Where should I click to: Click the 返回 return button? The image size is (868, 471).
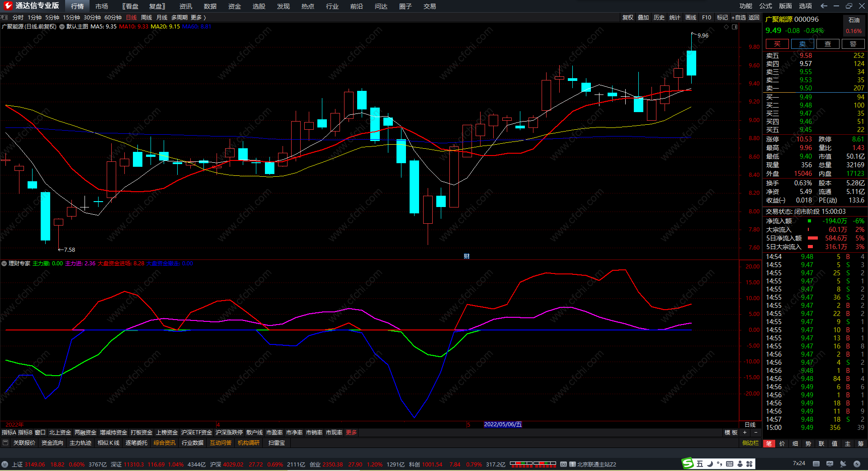(754, 18)
